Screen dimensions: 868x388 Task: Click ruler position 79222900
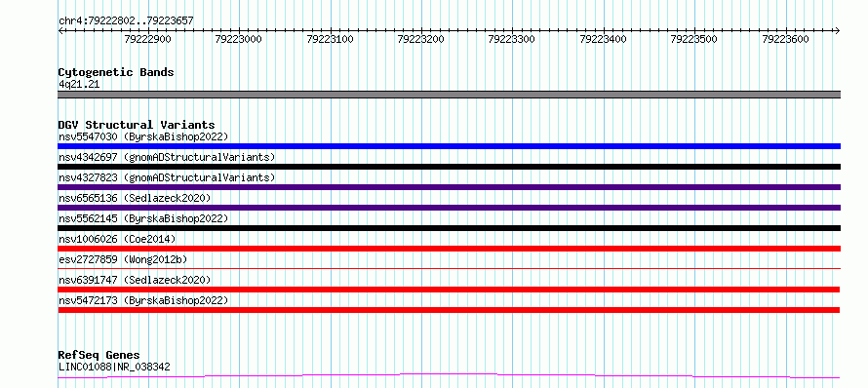(148, 39)
